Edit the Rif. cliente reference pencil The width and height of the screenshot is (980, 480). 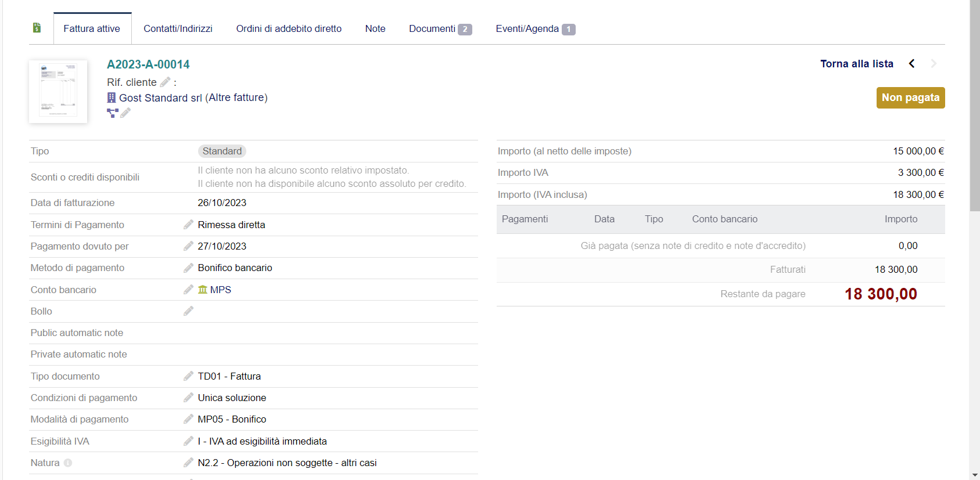[166, 82]
